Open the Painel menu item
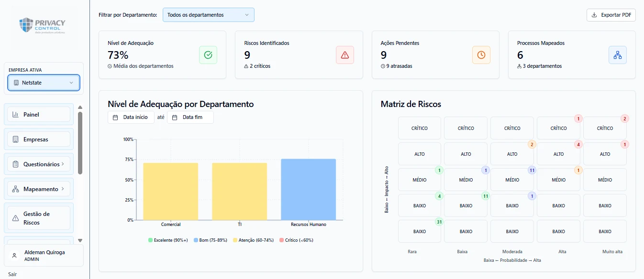Viewport: 644px width, 279px height. 39,115
